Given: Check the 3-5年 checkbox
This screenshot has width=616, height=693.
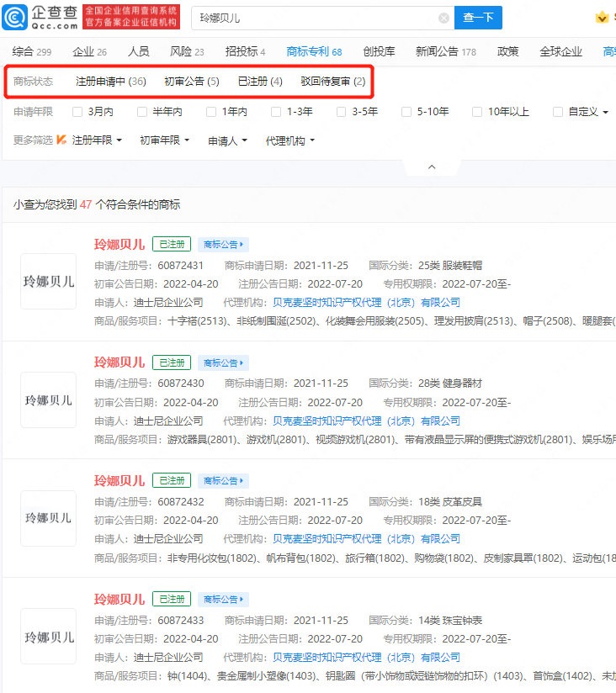Looking at the screenshot, I should [341, 112].
